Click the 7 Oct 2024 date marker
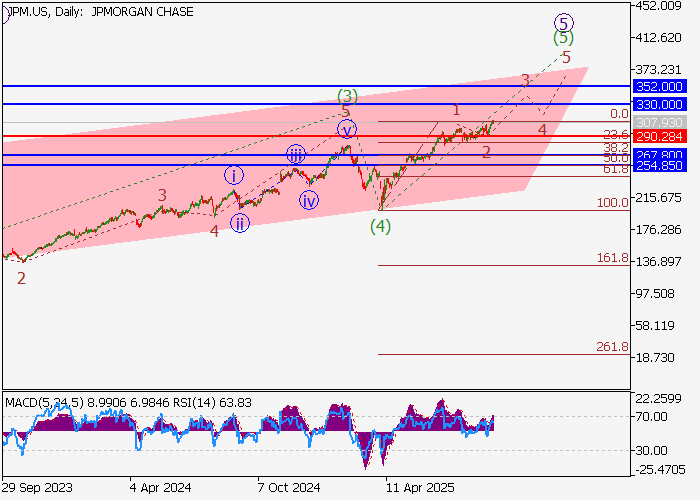Image resolution: width=700 pixels, height=500 pixels. 288,489
